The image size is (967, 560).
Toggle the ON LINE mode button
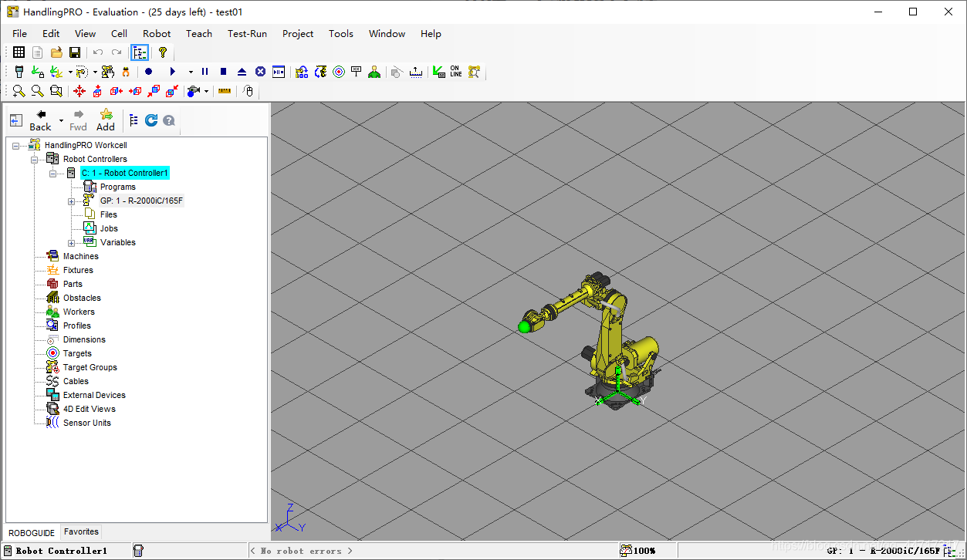456,72
